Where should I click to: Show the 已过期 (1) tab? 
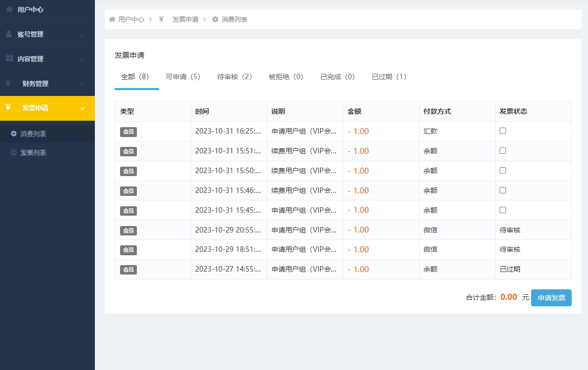click(389, 77)
